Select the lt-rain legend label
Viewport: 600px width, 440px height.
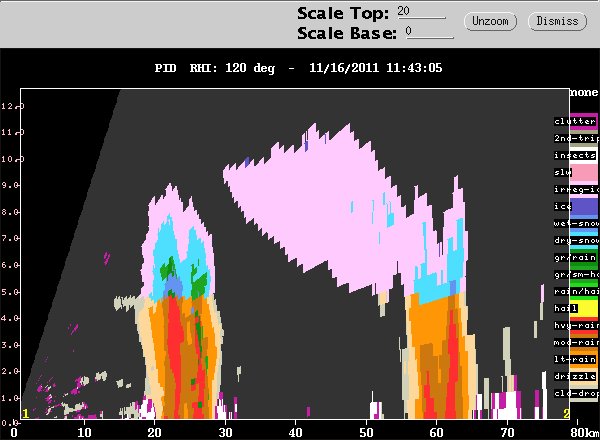click(575, 359)
